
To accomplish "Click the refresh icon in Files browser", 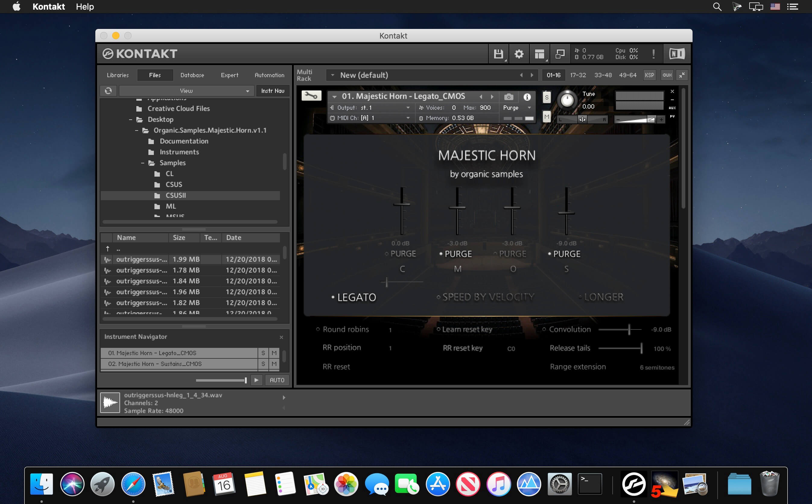I will click(108, 91).
